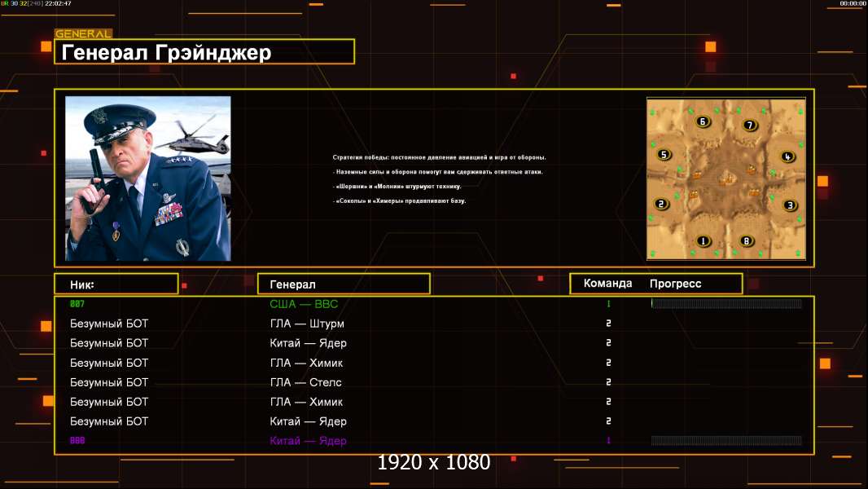Viewport: 868px width, 489px height.
Task: Select start position 4 on the map
Action: (787, 156)
